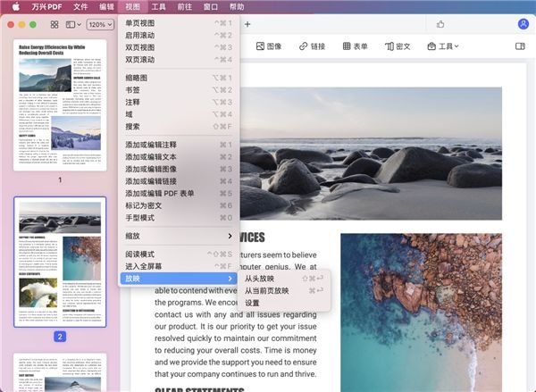Select 书签 in the view menu

pyautogui.click(x=179, y=90)
